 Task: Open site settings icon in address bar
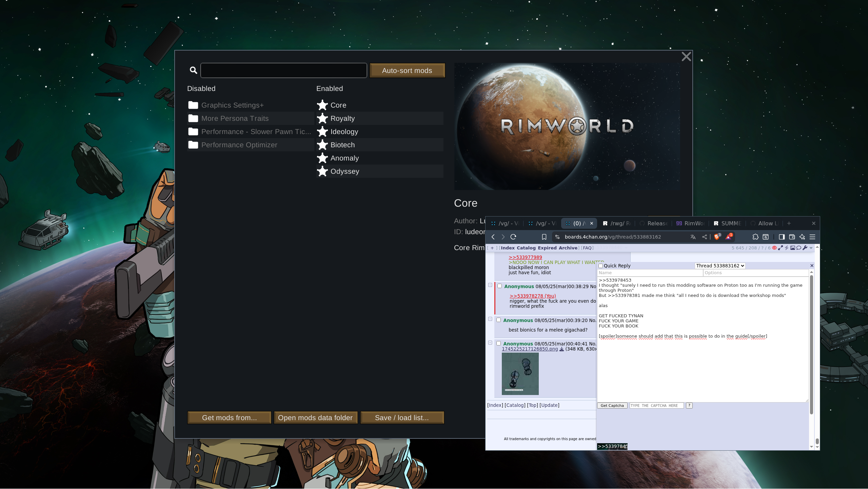tap(557, 237)
